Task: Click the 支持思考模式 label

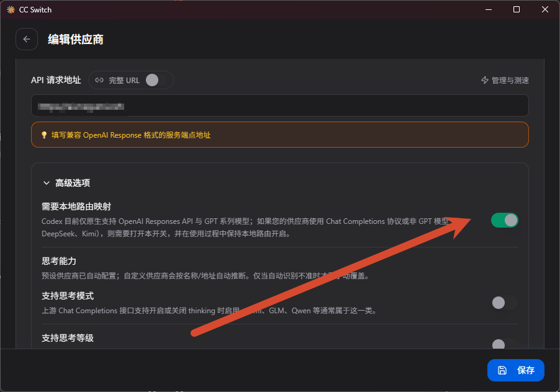Action: click(68, 296)
